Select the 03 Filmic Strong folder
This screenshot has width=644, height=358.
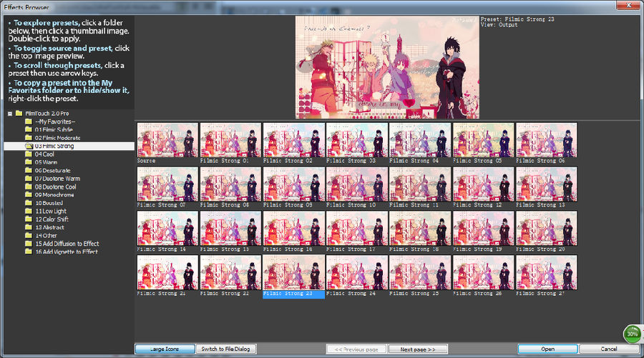[69, 146]
